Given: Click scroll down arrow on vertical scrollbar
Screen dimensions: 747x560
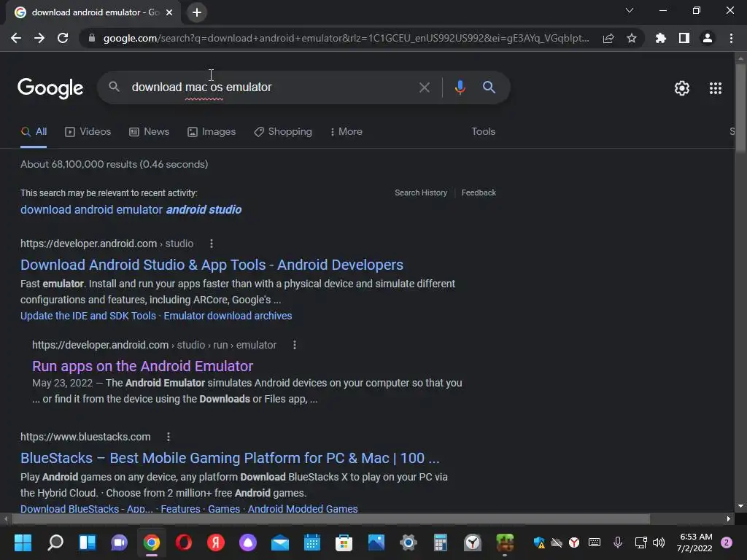Looking at the screenshot, I should 740,506.
